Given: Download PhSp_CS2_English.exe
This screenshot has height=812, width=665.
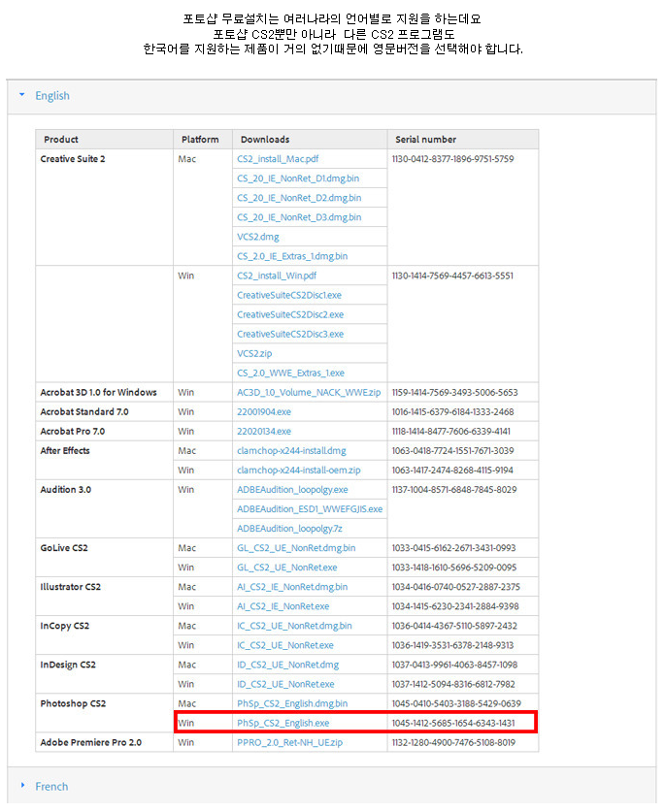Looking at the screenshot, I should point(283,723).
